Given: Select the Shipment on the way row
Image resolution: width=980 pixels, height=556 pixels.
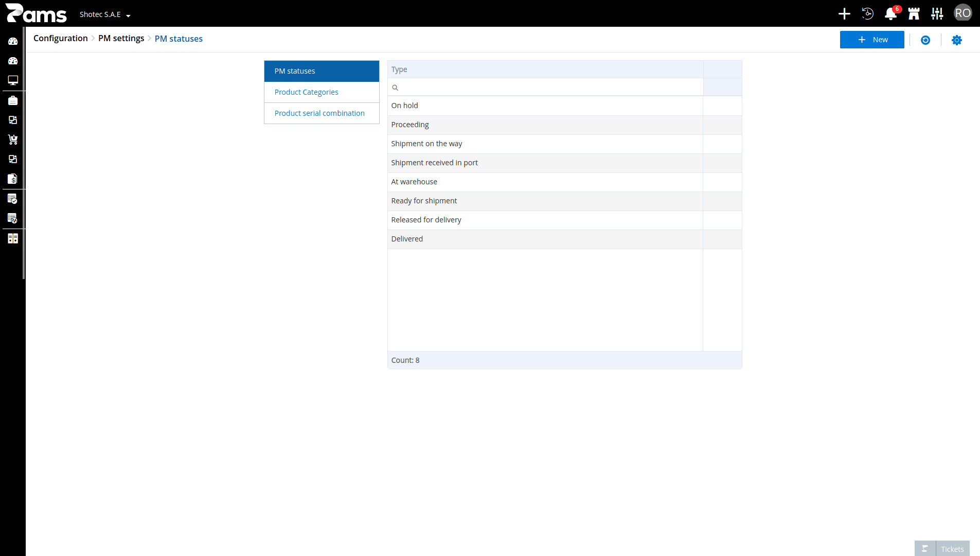Looking at the screenshot, I should [x=565, y=144].
